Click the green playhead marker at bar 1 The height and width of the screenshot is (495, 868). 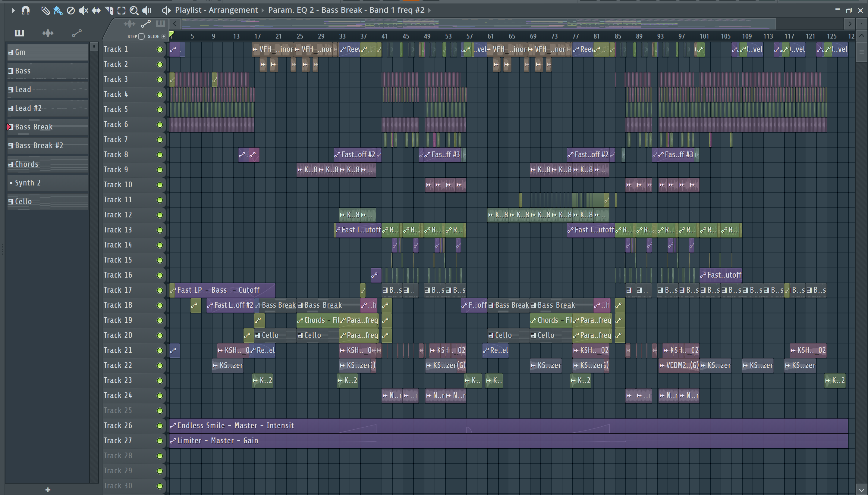[172, 34]
